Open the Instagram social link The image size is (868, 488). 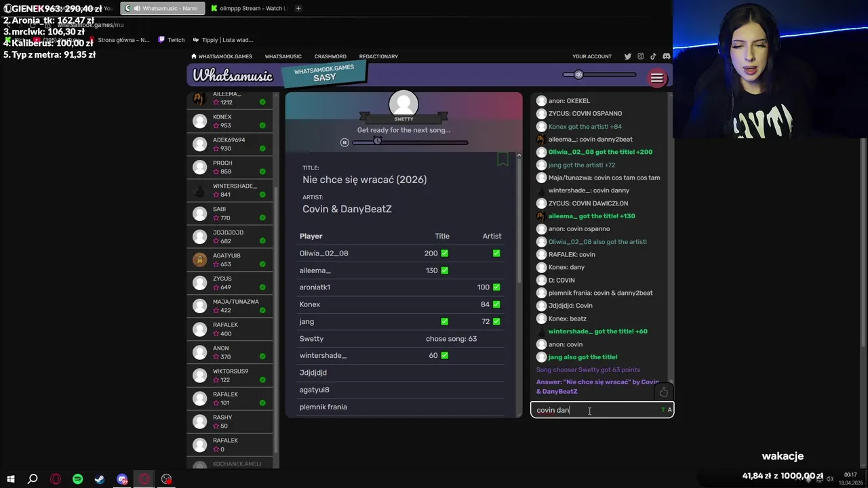pos(641,56)
